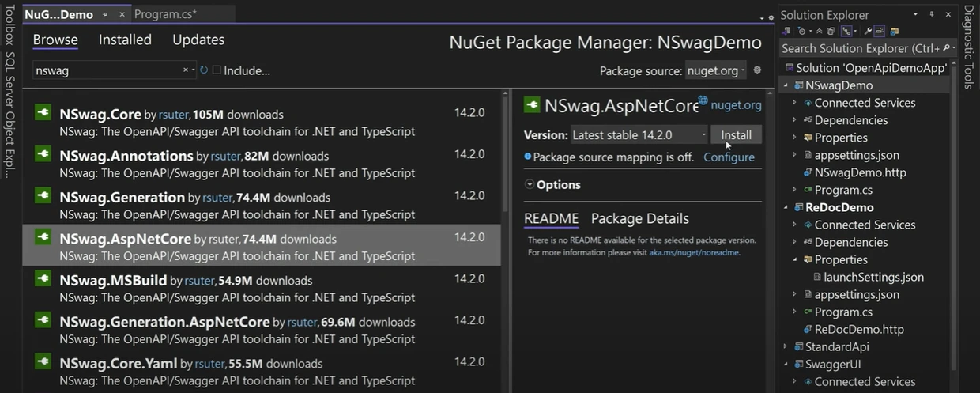Click the large NSwag.AspNetCore detail icon

533,104
